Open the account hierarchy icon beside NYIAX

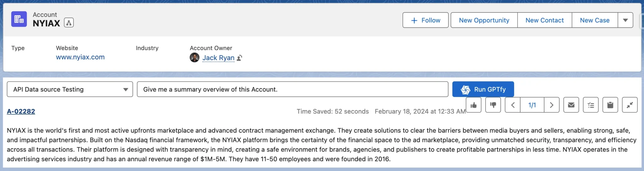[69, 23]
